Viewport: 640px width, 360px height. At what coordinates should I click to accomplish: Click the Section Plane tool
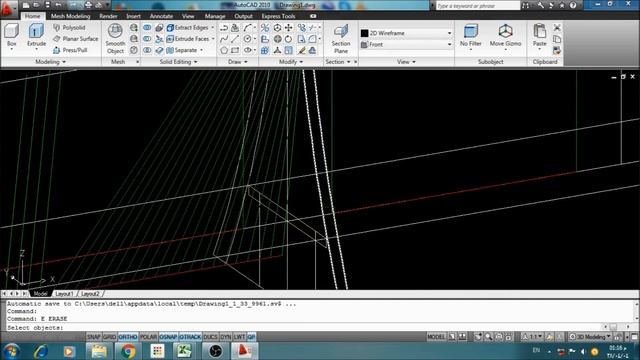341,39
